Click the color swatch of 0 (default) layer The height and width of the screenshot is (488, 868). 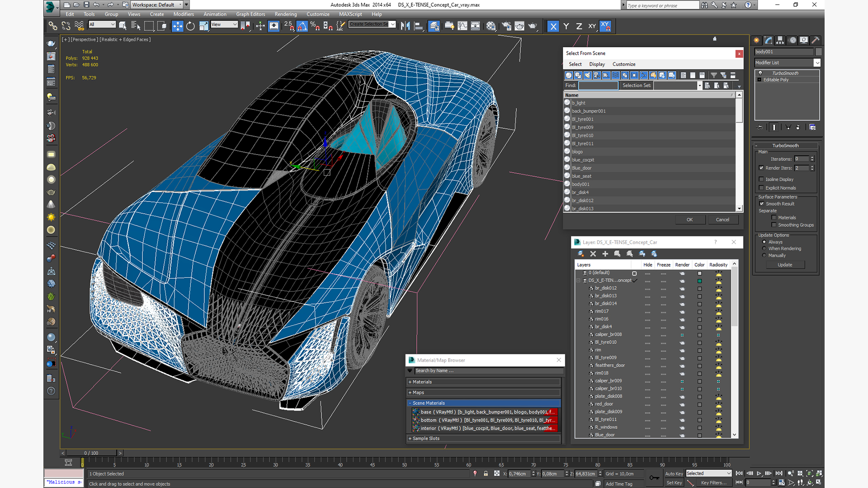699,273
